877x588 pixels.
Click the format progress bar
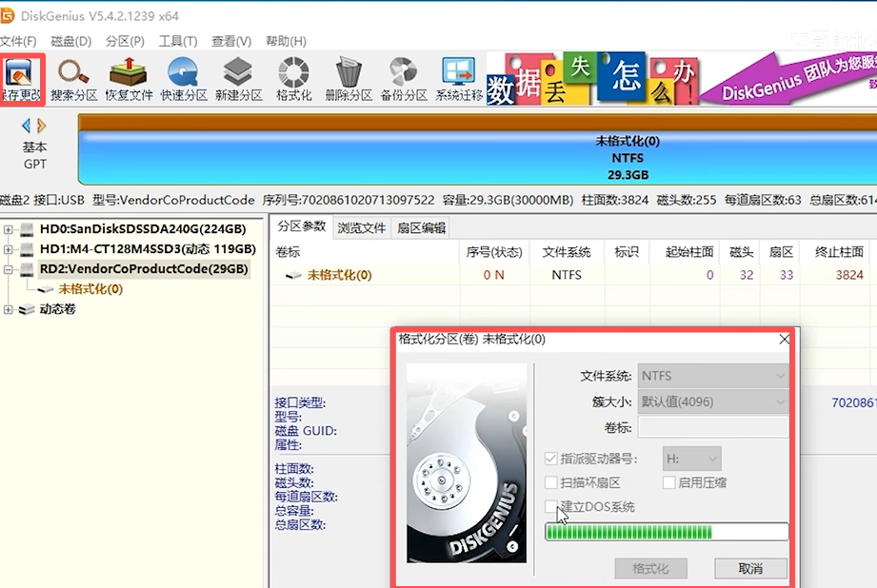(x=667, y=532)
